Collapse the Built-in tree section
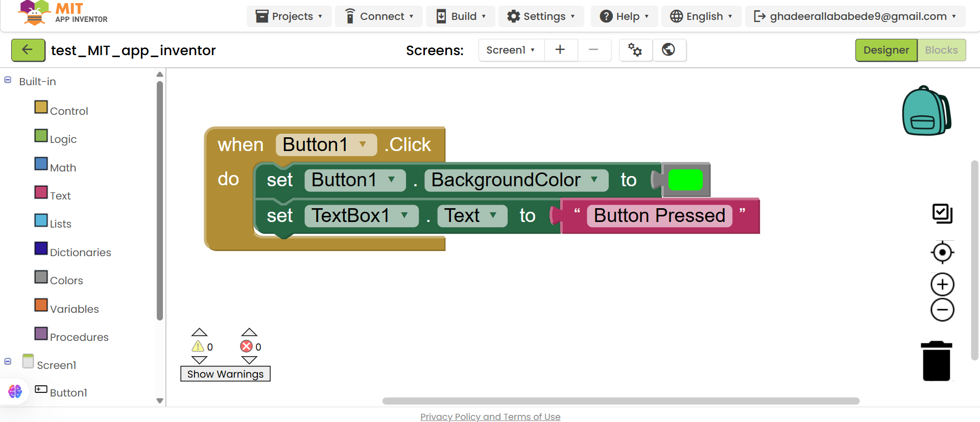Viewport: 980px width, 422px height. (8, 80)
